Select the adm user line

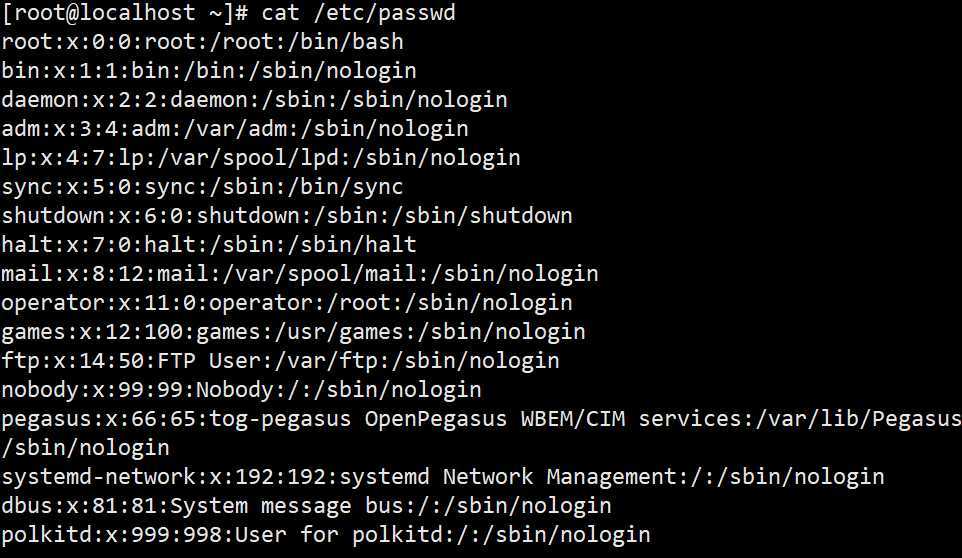(x=235, y=129)
